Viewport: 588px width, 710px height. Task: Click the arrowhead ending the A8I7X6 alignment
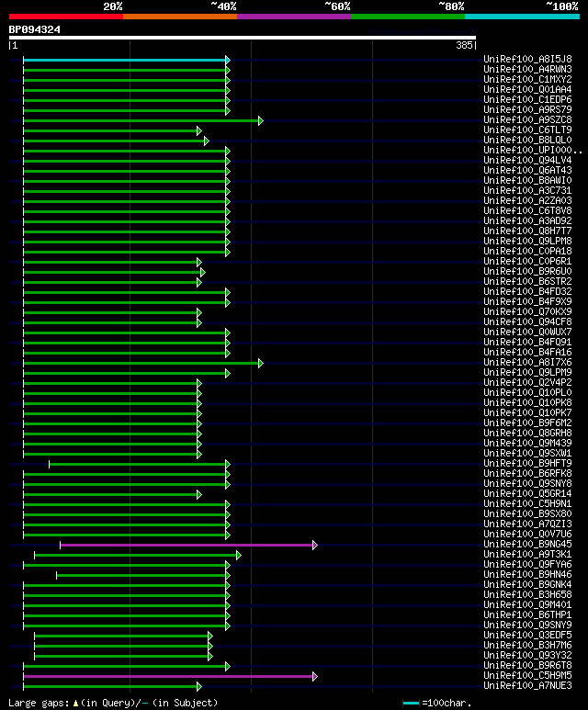point(261,363)
